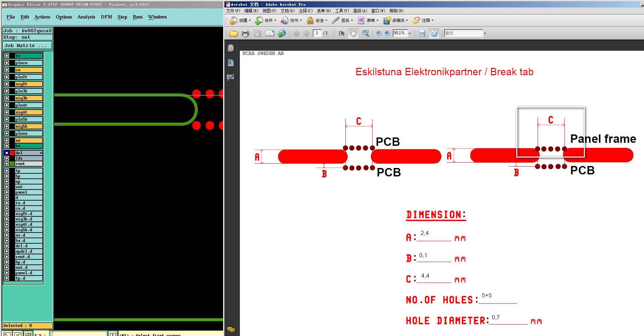Viewport: 644px width, 336px height.
Task: Open the Actions menu in Graphic Editor
Action: pyautogui.click(x=42, y=17)
